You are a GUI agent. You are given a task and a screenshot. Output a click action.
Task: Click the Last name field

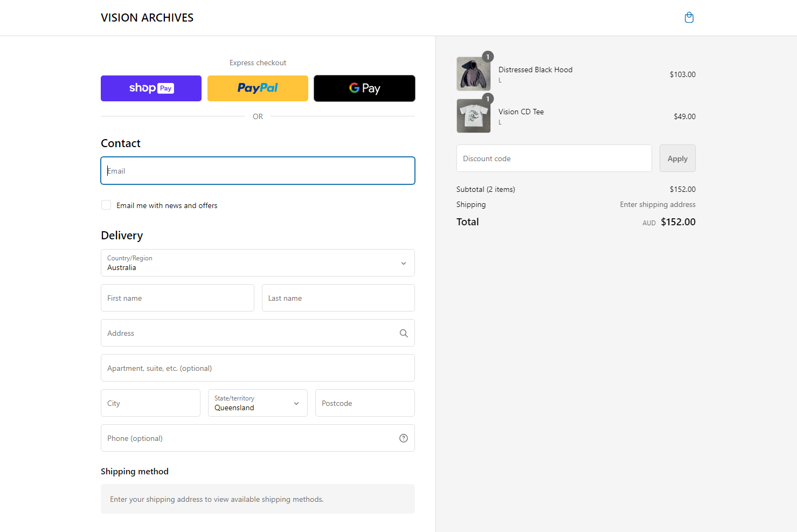coord(338,298)
